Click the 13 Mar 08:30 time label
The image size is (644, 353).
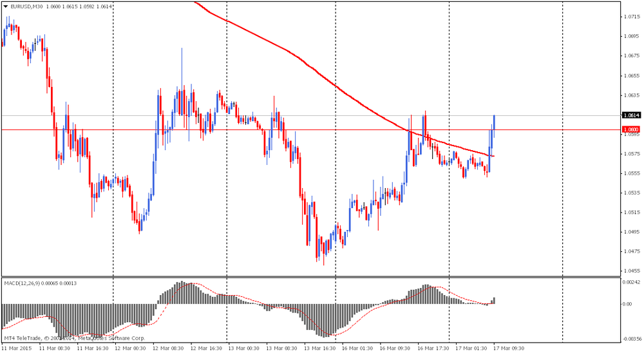pos(282,348)
